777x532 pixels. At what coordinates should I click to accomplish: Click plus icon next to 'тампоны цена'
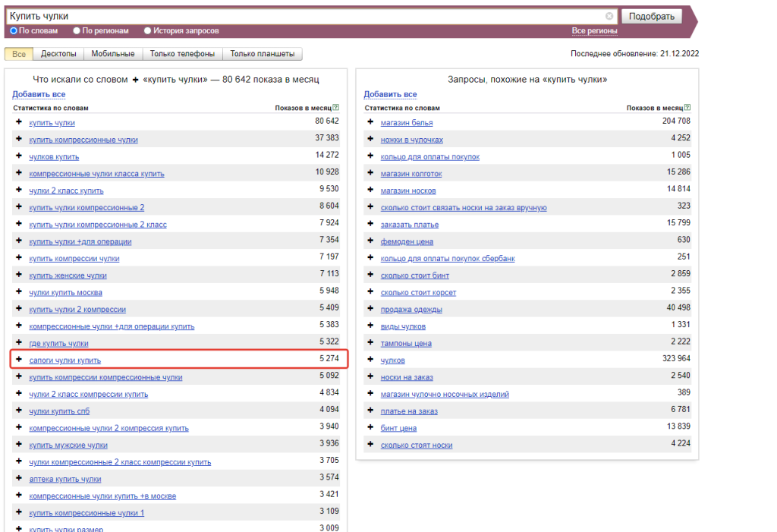(x=370, y=342)
